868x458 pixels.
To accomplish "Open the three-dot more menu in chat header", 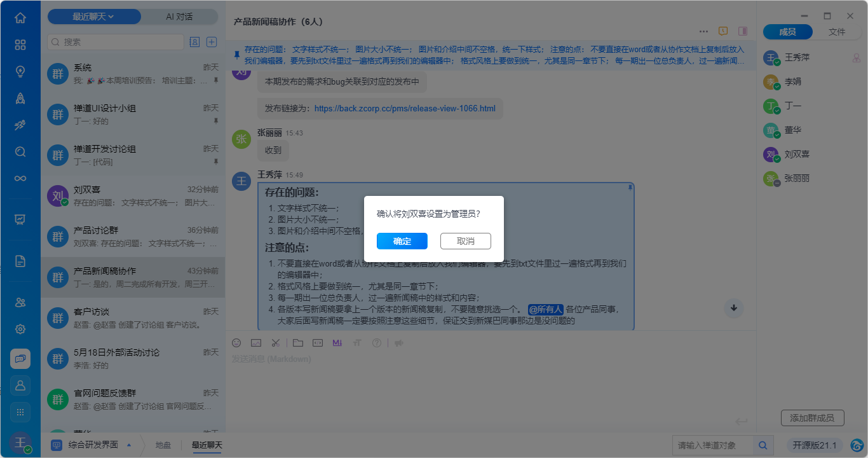I will [703, 31].
